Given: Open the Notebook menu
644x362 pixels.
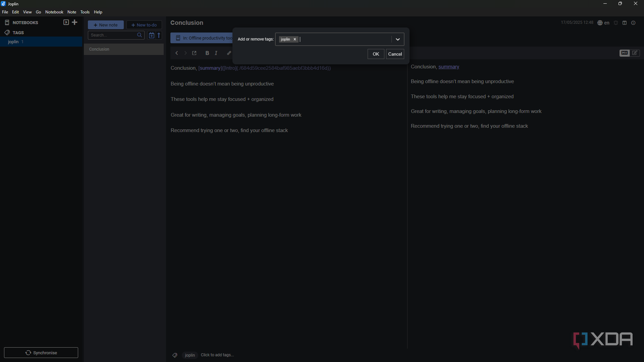Looking at the screenshot, I should click(x=54, y=12).
